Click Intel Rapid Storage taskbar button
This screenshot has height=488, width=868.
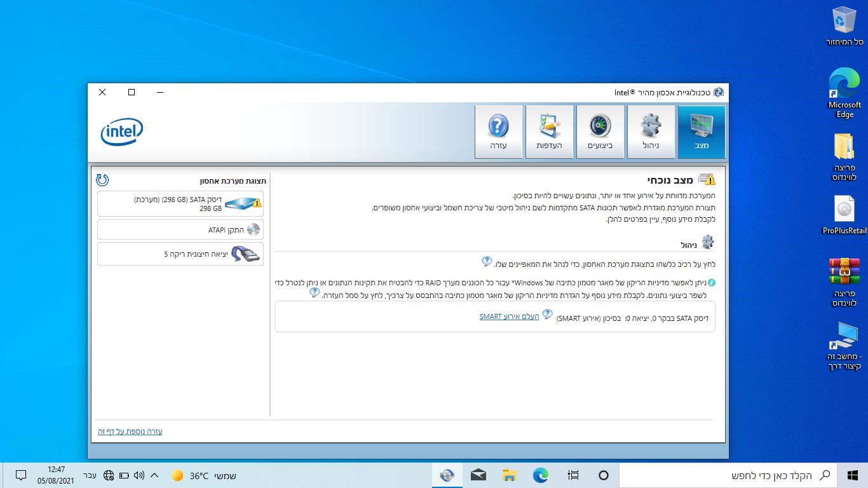(x=447, y=475)
